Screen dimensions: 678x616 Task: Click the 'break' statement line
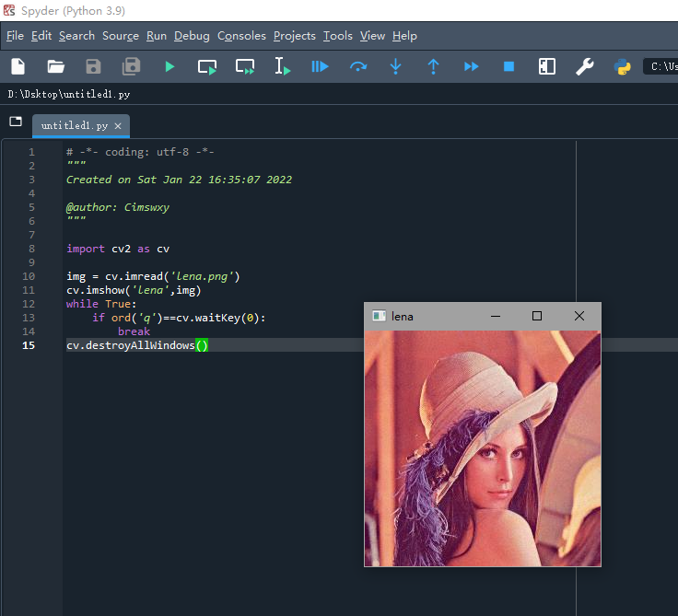(x=134, y=331)
